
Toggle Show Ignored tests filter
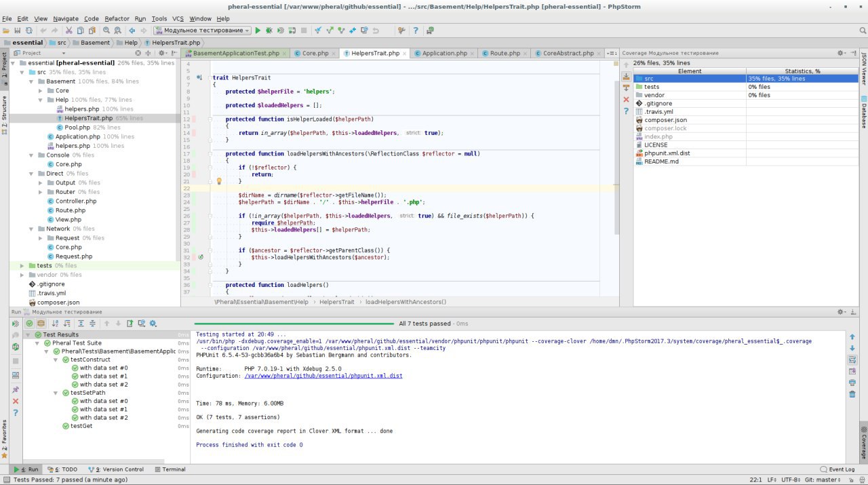41,324
